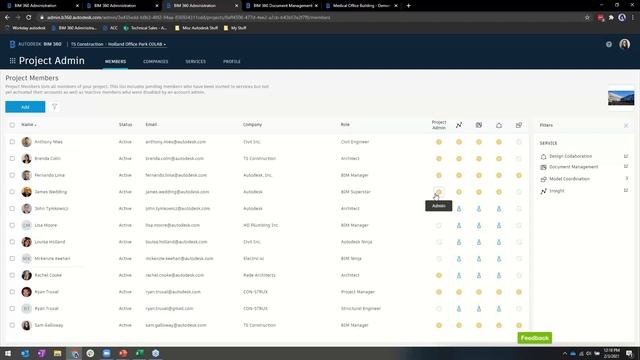The width and height of the screenshot is (640, 360).
Task: Click Rachel Cooke's profile avatar
Action: [x=27, y=275]
